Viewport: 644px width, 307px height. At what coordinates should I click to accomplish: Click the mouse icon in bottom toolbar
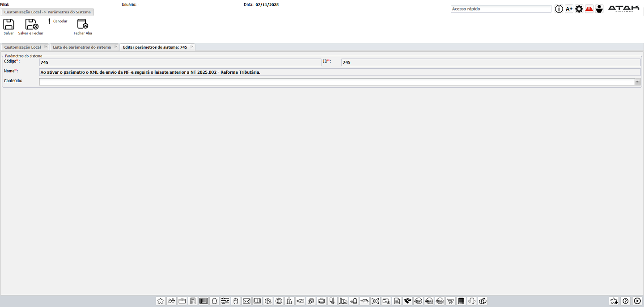click(x=236, y=301)
